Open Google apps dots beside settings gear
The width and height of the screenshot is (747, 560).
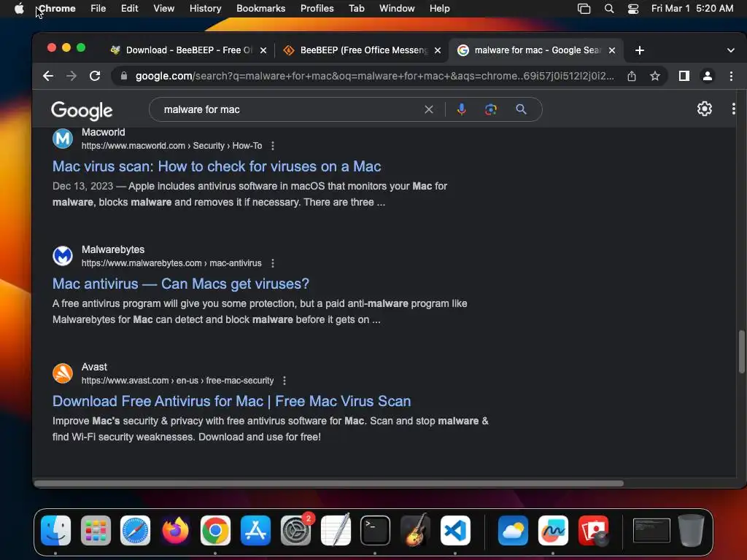point(734,109)
